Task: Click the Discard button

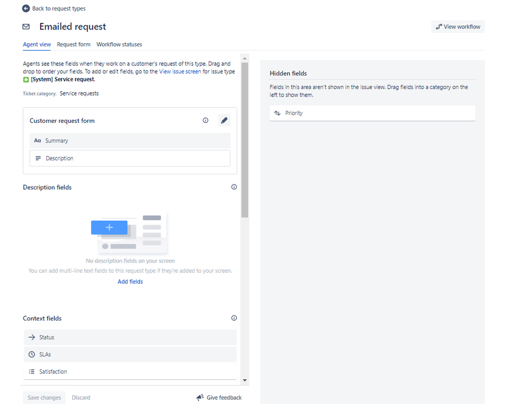Action: [81, 397]
